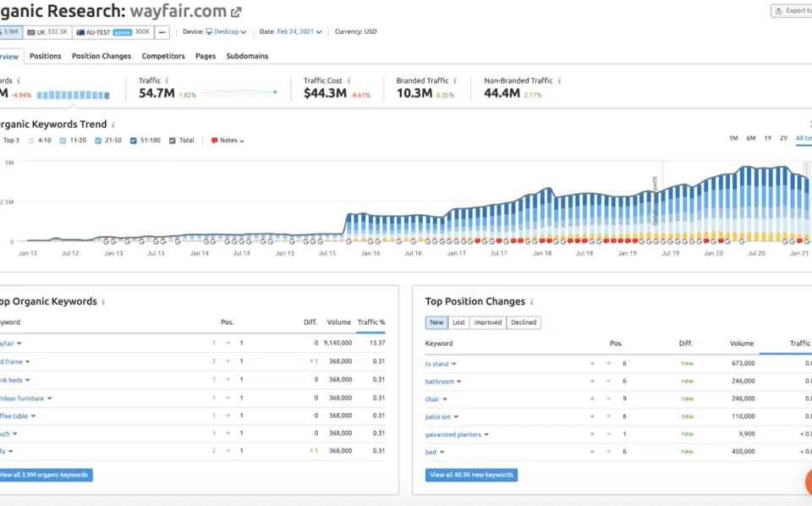Toggle the 4-10 positions checkbox
Image resolution: width=812 pixels, height=506 pixels.
(31, 140)
